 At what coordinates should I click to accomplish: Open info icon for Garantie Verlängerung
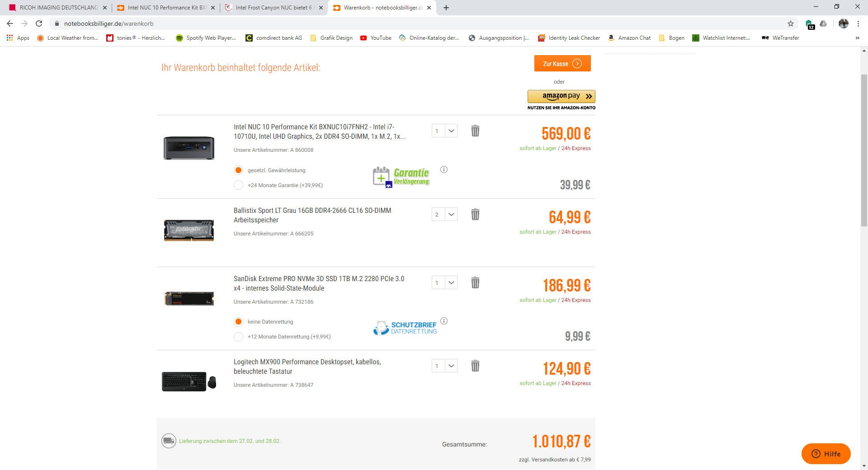pos(444,169)
